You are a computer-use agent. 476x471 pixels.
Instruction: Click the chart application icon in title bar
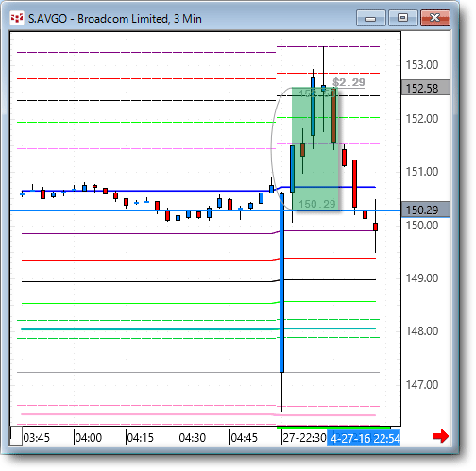click(x=16, y=19)
